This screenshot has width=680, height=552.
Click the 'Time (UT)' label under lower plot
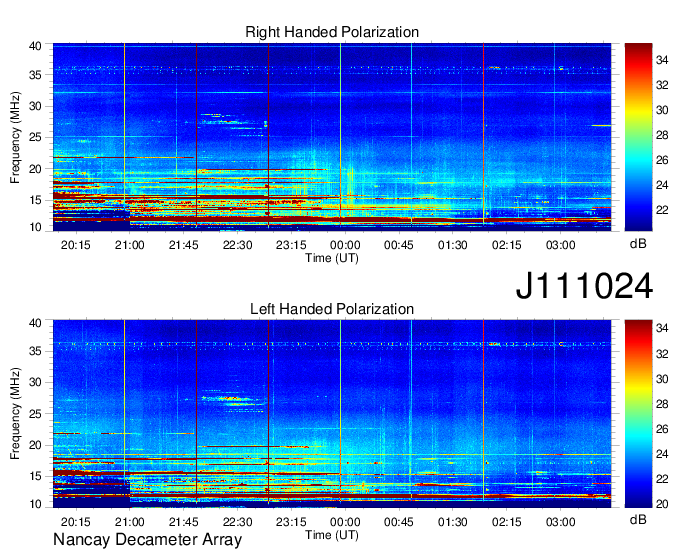pos(332,535)
